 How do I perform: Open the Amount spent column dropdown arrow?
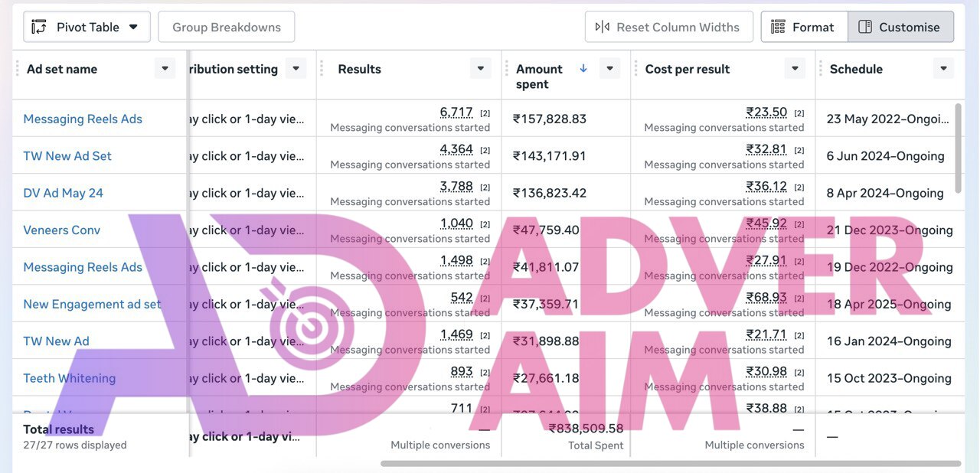pos(609,69)
